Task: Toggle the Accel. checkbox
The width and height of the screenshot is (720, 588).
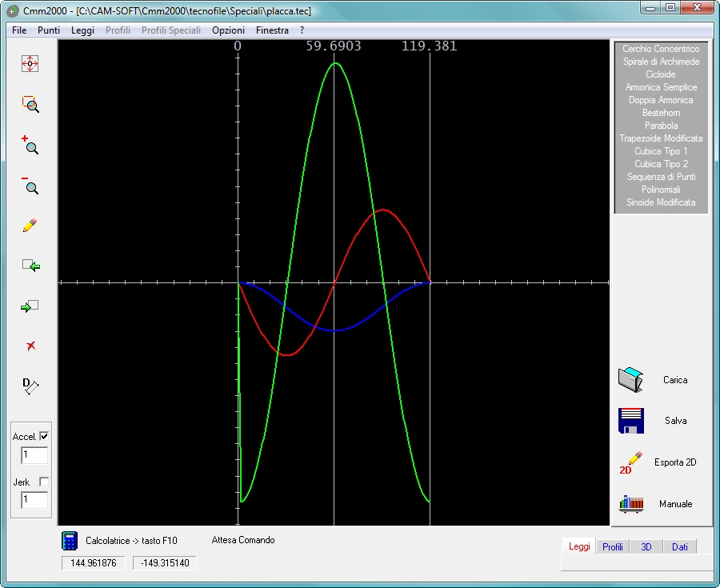Action: click(44, 437)
